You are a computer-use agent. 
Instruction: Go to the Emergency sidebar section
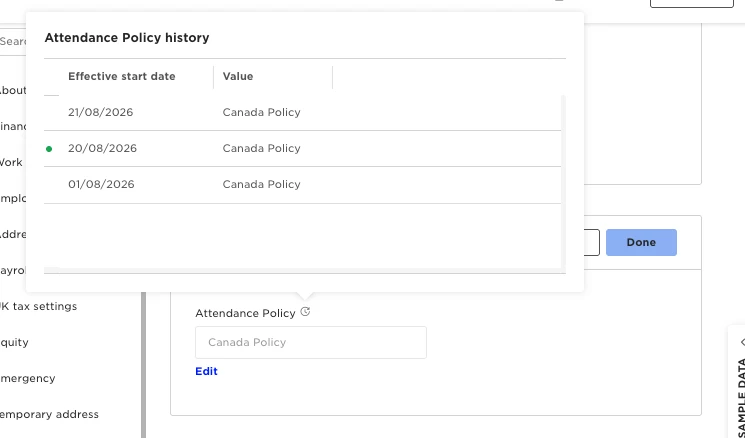coord(28,379)
